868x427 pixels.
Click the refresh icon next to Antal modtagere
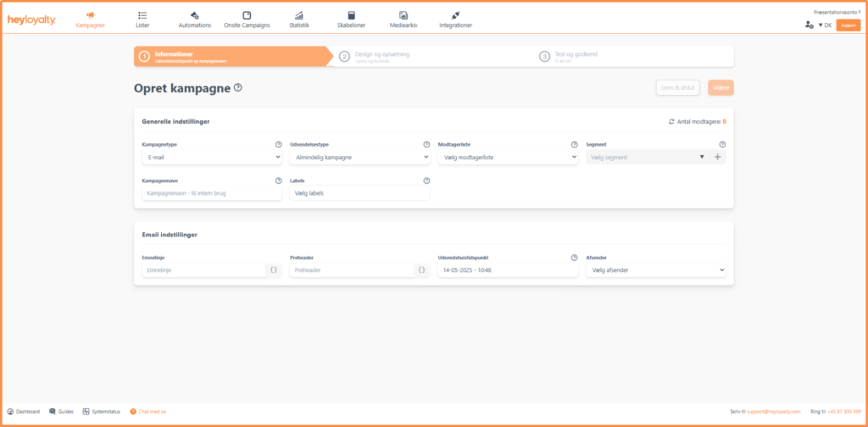click(671, 121)
